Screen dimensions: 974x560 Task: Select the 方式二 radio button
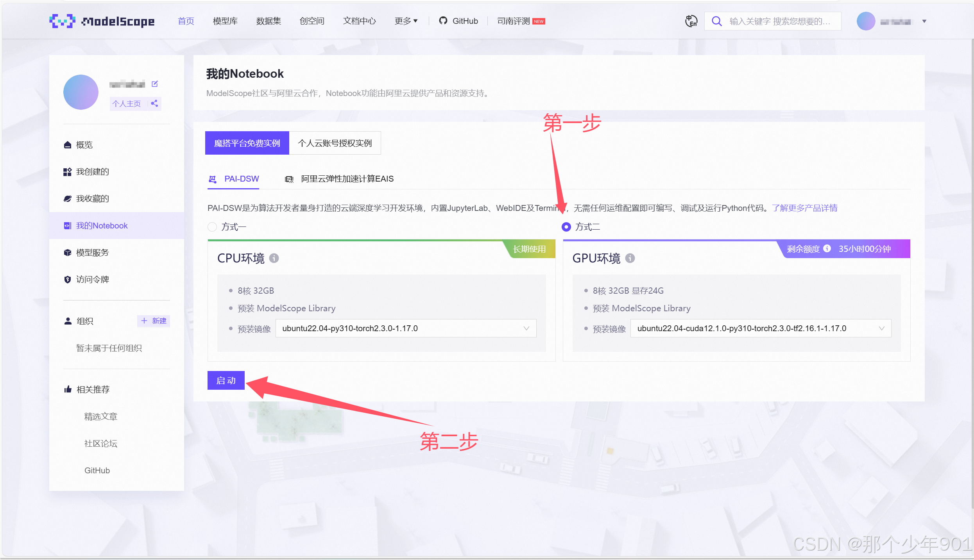(566, 227)
